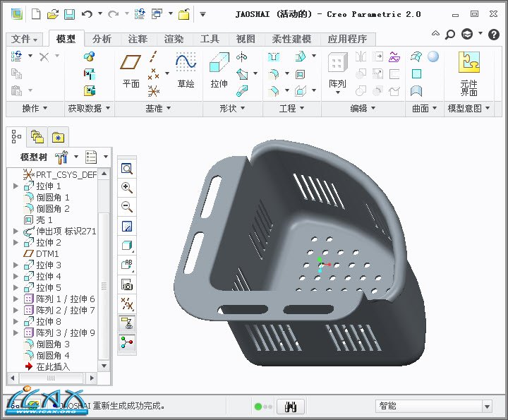Click the hole icon in 工程 group
The image size is (508, 420).
coord(274,57)
